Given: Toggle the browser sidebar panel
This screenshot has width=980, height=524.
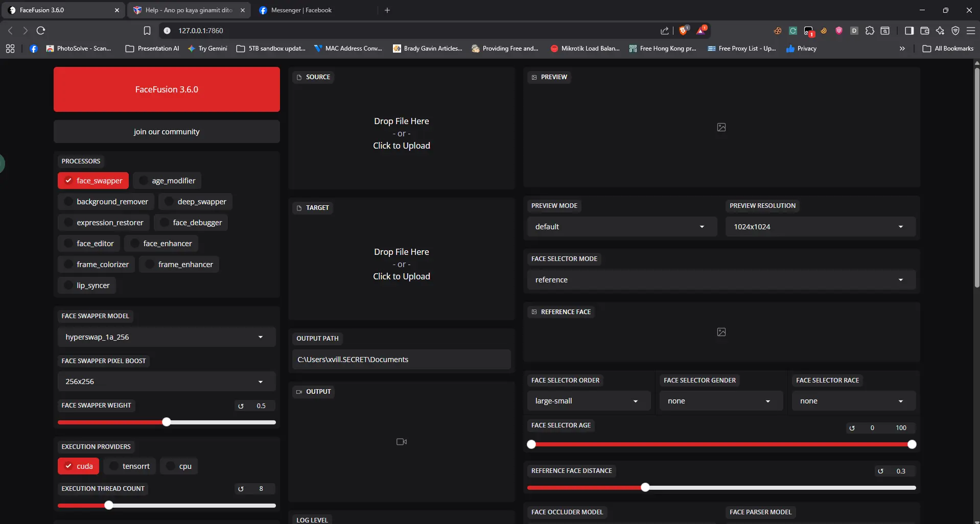Looking at the screenshot, I should point(909,31).
